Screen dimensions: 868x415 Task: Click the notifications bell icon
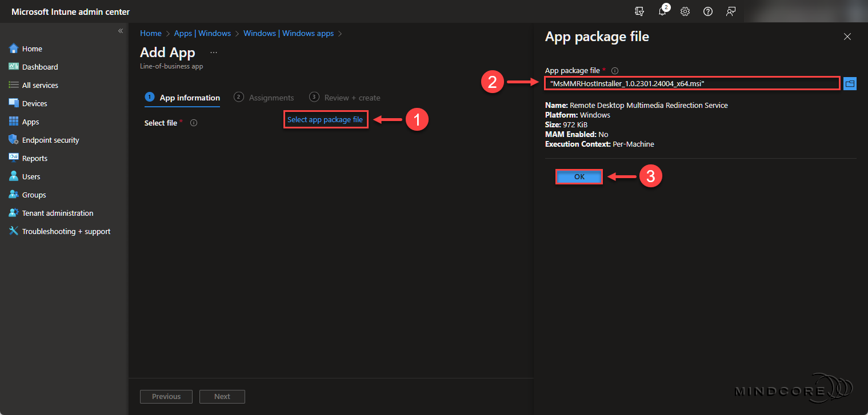[662, 11]
